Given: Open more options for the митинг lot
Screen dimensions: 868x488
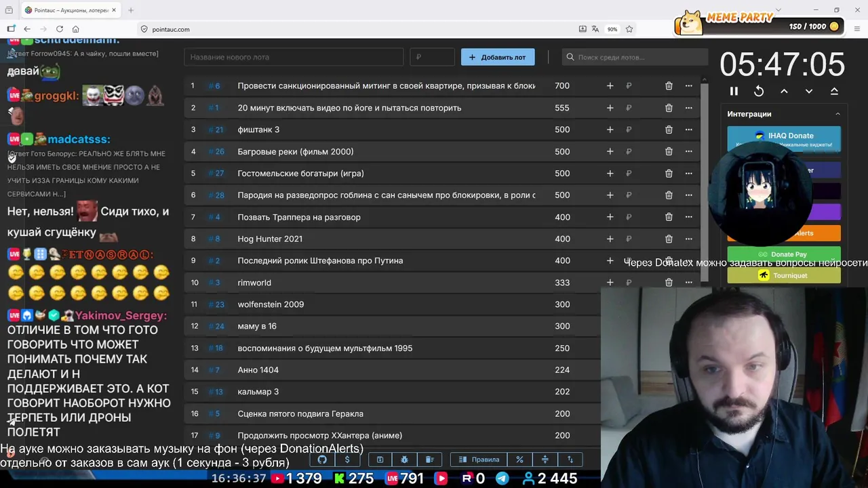Looking at the screenshot, I should coord(688,86).
